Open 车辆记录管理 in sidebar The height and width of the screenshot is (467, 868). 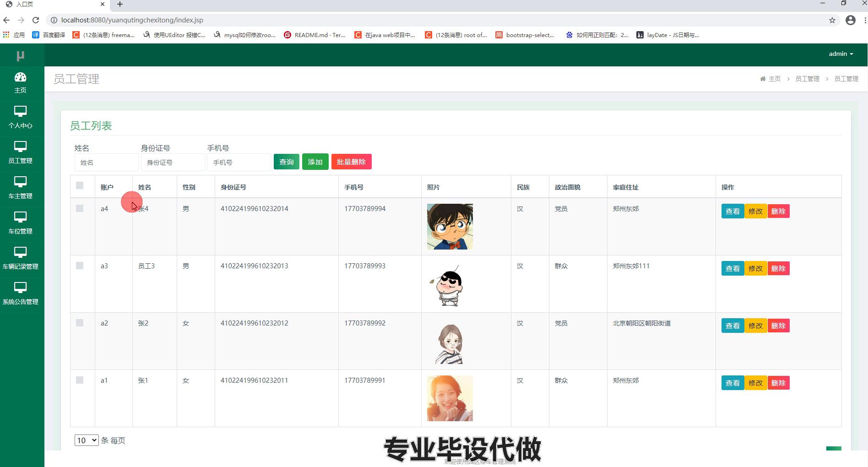[x=21, y=259]
